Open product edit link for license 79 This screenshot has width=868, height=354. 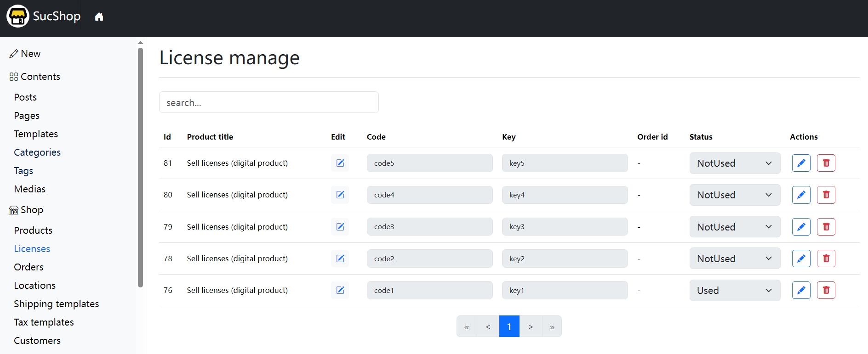click(x=340, y=227)
